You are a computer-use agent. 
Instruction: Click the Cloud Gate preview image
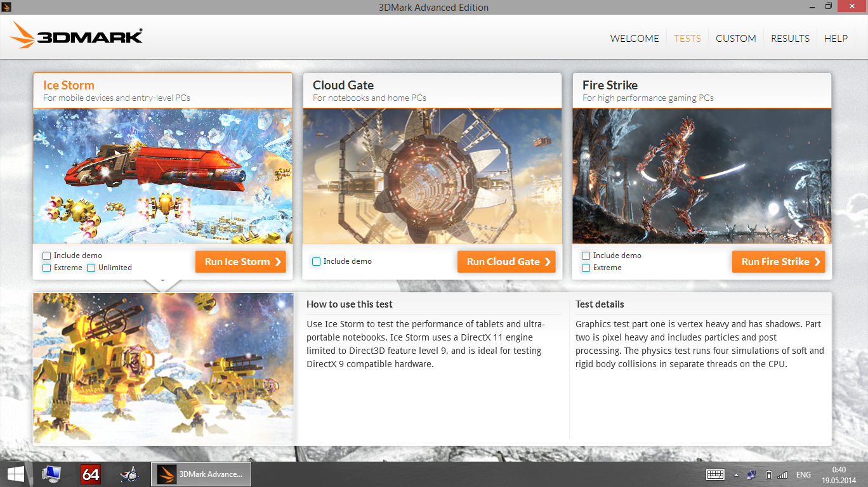point(432,176)
